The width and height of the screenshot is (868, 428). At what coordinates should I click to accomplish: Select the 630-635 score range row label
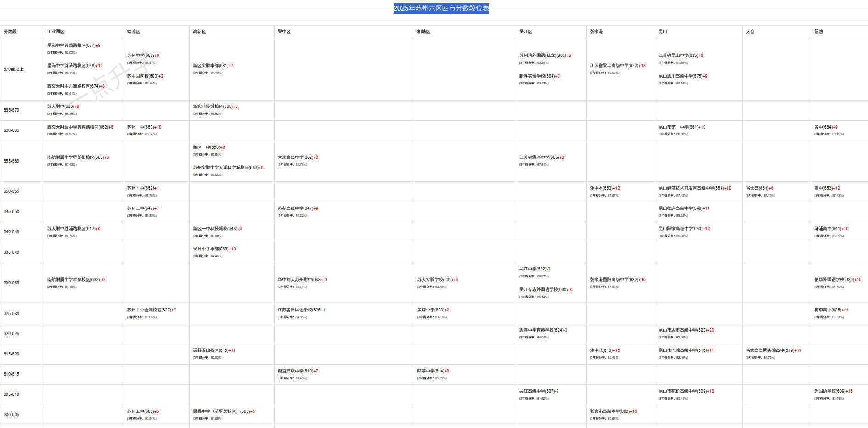coord(11,283)
